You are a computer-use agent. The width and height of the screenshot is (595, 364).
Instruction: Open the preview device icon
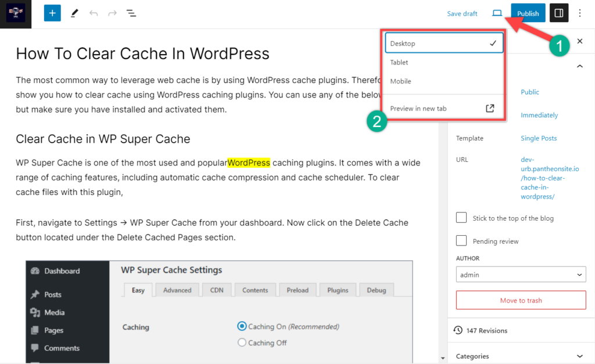point(497,13)
